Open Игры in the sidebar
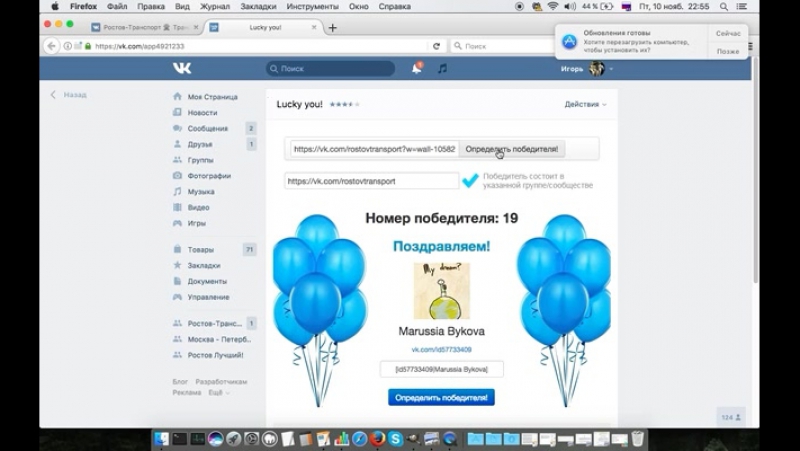 tap(196, 223)
